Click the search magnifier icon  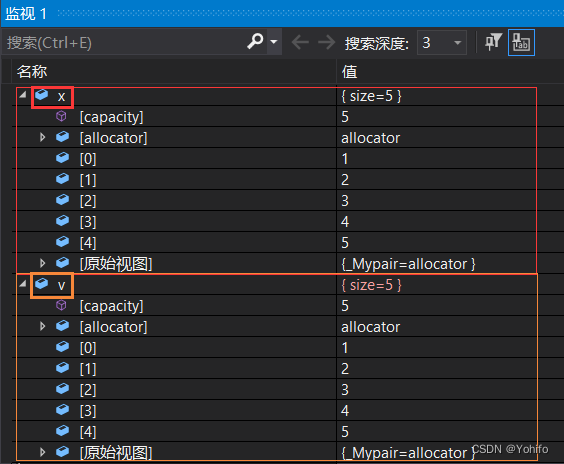click(x=255, y=42)
